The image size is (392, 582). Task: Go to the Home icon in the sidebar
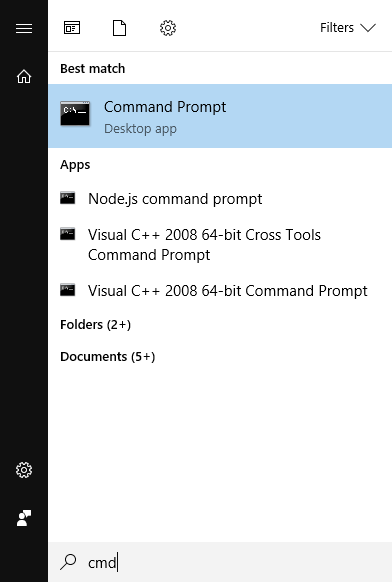[24, 76]
